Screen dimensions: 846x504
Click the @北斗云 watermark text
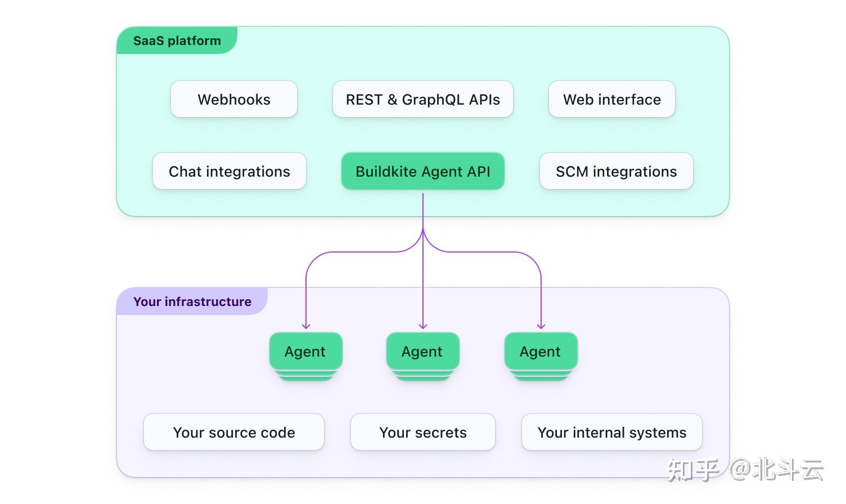[x=776, y=470]
